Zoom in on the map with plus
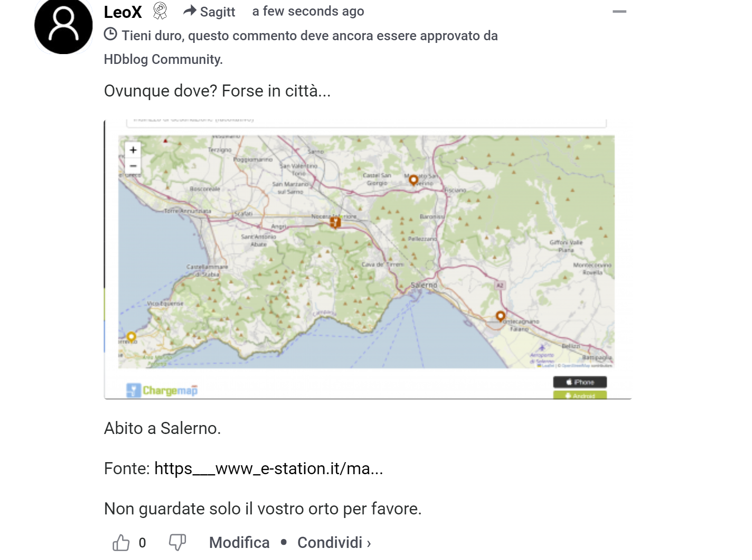Screen dimensions: 752x560 pos(133,150)
